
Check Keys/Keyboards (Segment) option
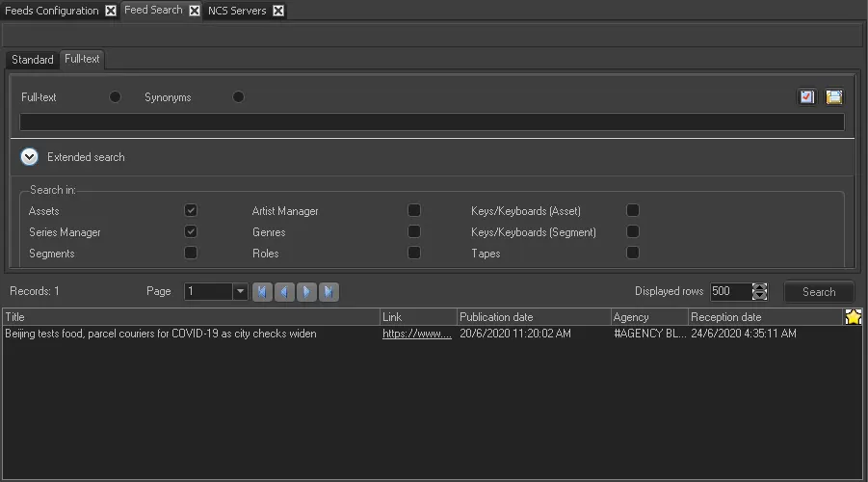(633, 231)
